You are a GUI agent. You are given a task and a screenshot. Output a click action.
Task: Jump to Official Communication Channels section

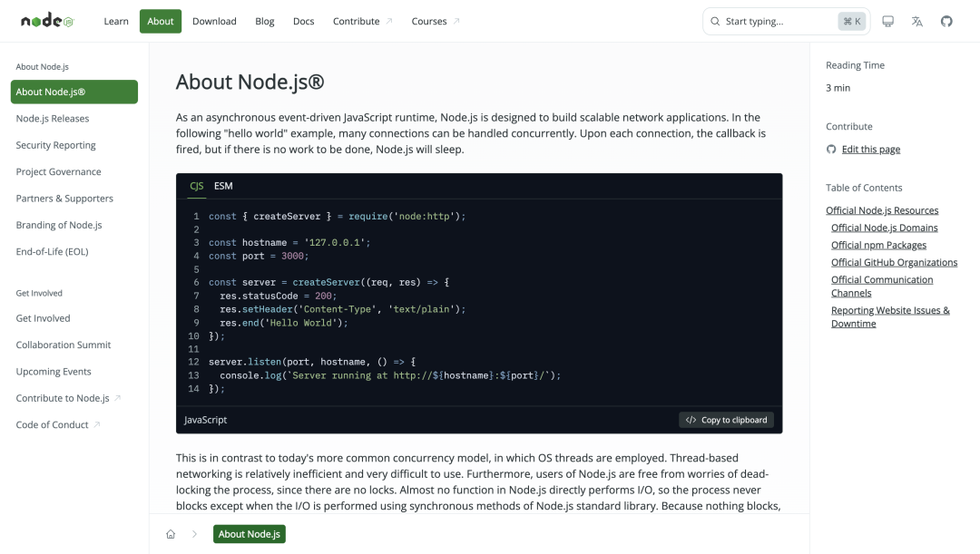coord(882,287)
